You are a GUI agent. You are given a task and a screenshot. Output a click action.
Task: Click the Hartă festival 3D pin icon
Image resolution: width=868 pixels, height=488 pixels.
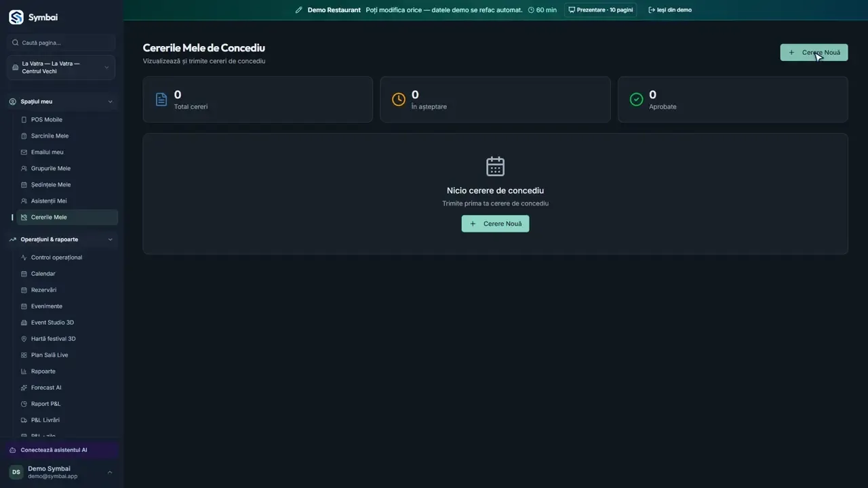24,339
